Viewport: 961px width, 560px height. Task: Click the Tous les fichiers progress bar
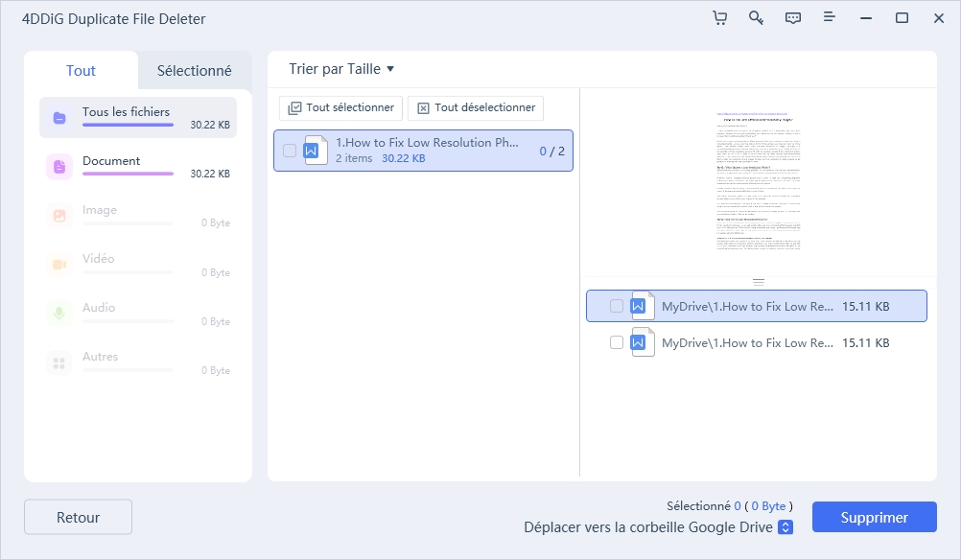129,125
